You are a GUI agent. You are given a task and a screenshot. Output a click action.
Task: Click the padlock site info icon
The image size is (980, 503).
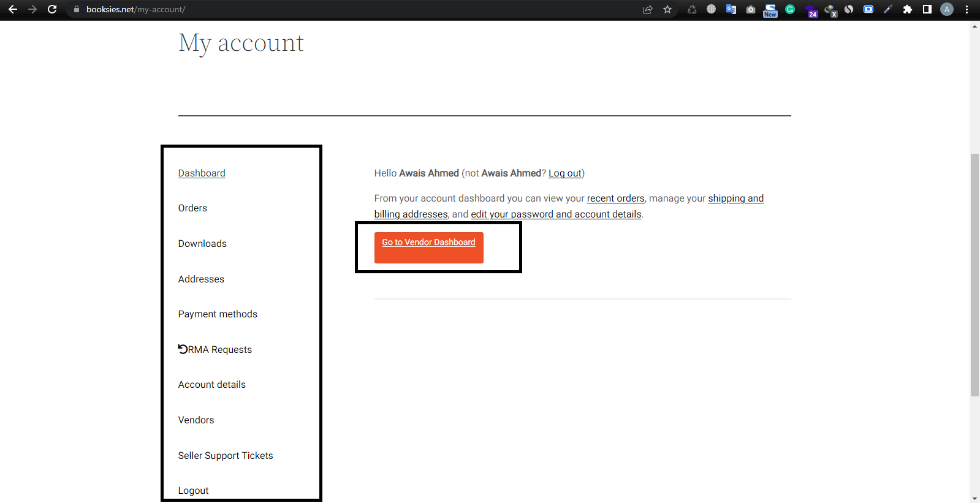coord(77,9)
